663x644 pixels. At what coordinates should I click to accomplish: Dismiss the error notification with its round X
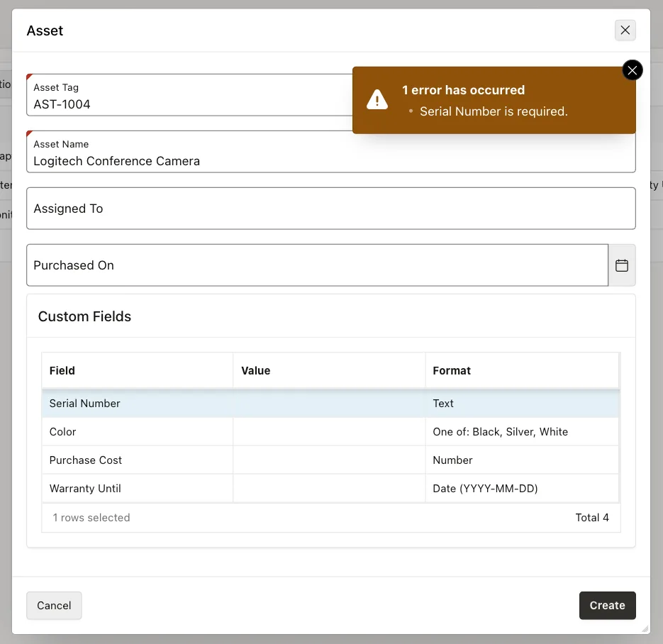[632, 70]
